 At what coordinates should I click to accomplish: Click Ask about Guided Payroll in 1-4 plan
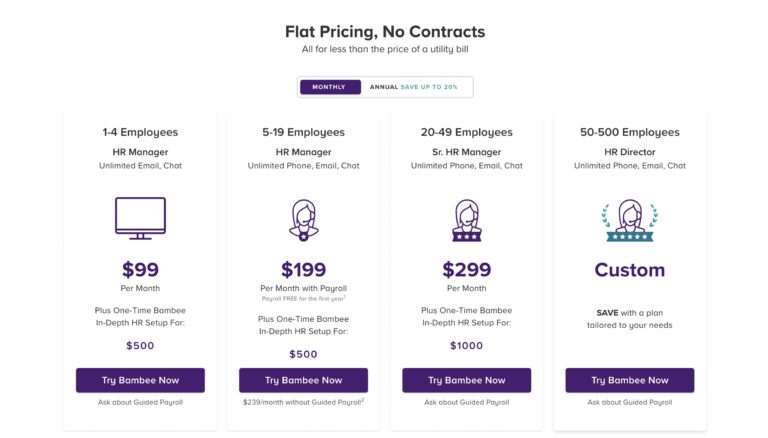[140, 402]
